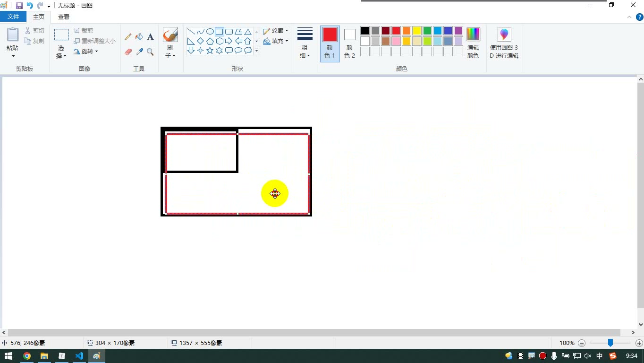Open Edit colors (编辑颜色) dialog

tap(473, 43)
